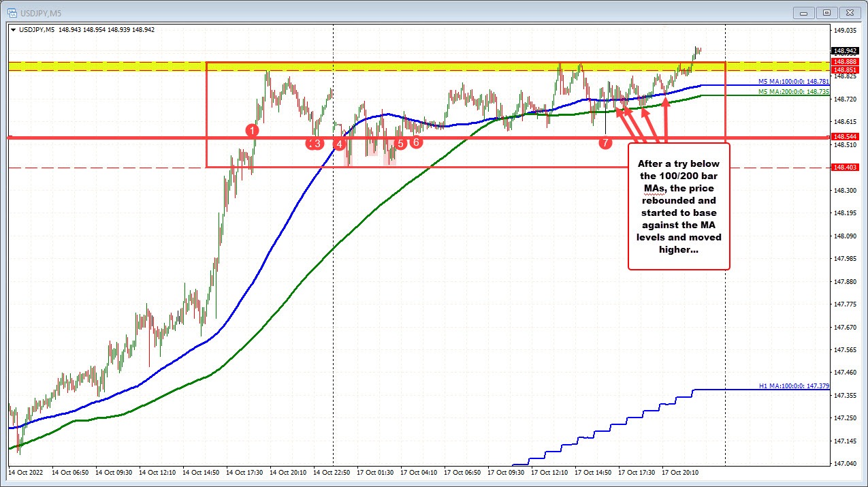
Task: Click the 14 Oct 12:10 time label
Action: point(157,471)
